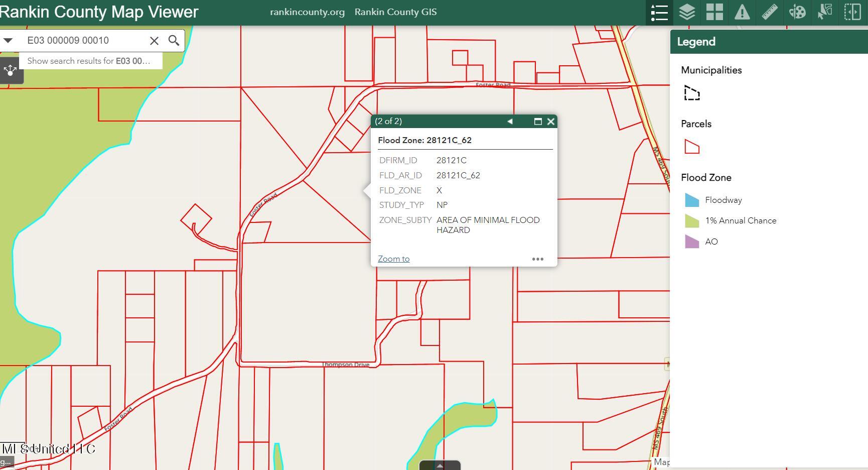
Task: Activate the Select features cursor tool
Action: 825,13
